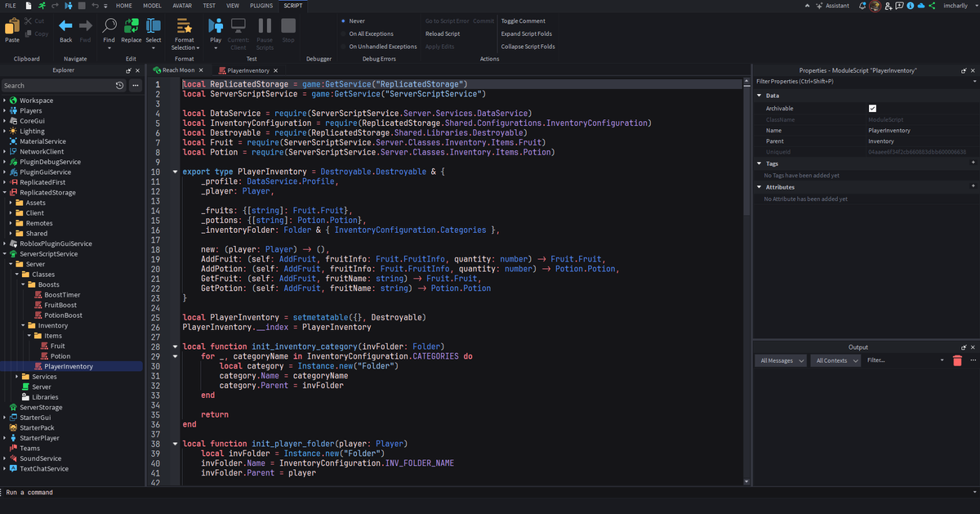Collapse the ServerScriptService tree node
The width and height of the screenshot is (980, 514).
pyautogui.click(x=4, y=254)
